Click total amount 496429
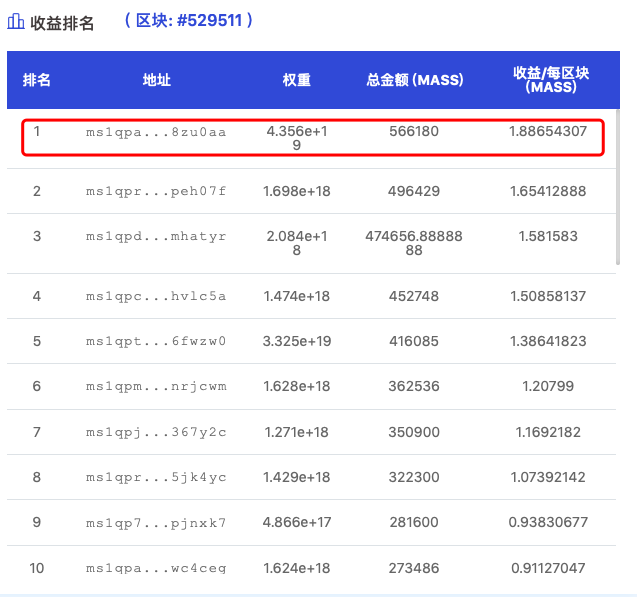 click(x=414, y=191)
